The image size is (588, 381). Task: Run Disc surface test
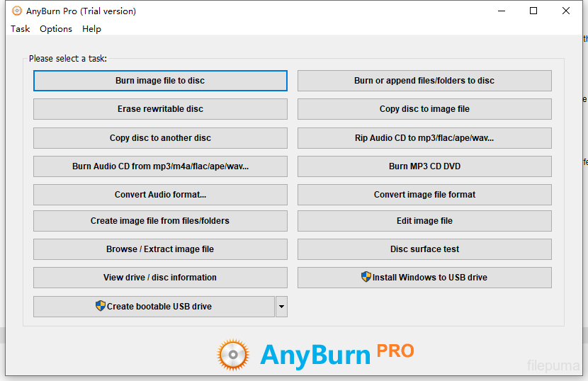pyautogui.click(x=424, y=249)
